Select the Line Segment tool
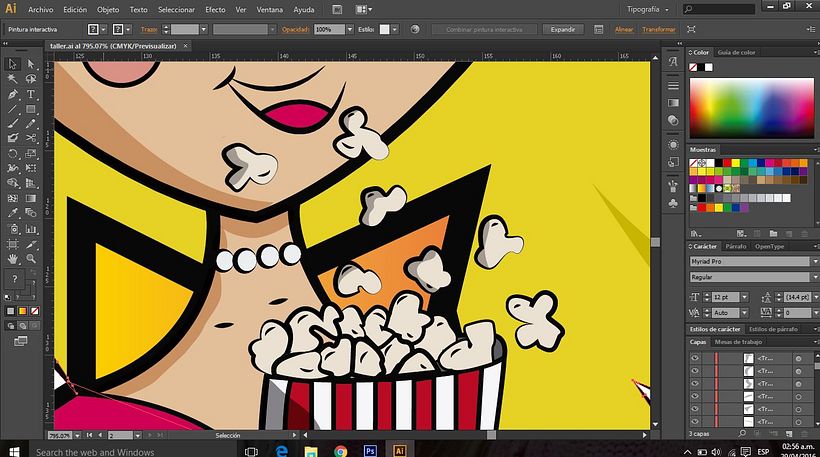Image resolution: width=820 pixels, height=457 pixels. (x=13, y=109)
